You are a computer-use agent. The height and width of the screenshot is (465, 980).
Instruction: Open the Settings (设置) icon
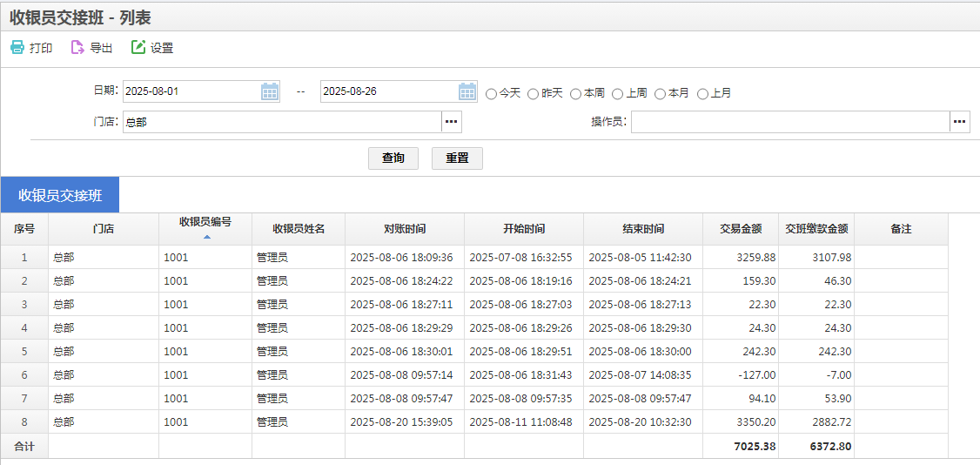138,48
